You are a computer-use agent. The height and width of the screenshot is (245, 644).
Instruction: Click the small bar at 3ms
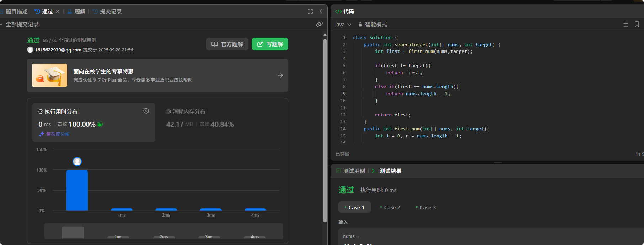click(211, 209)
